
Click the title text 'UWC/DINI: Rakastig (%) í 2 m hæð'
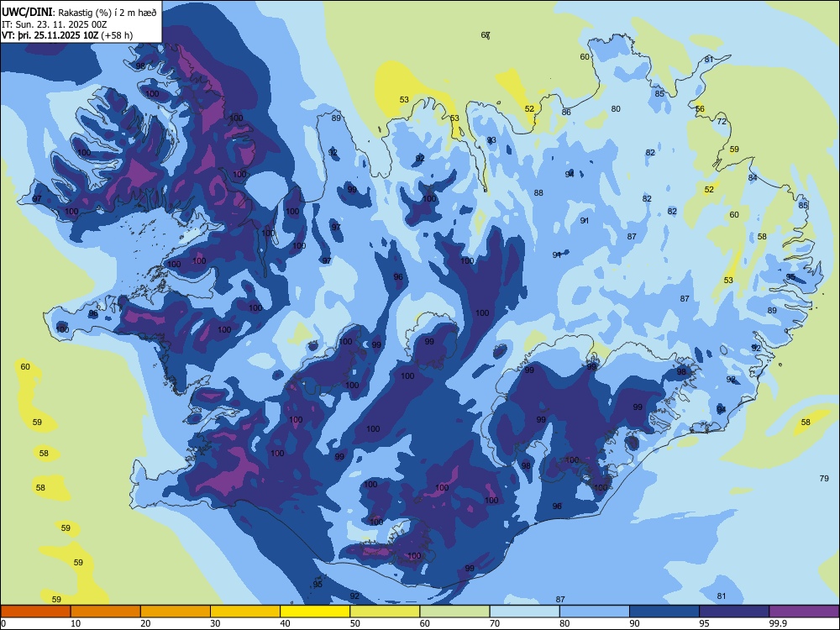pyautogui.click(x=79, y=13)
